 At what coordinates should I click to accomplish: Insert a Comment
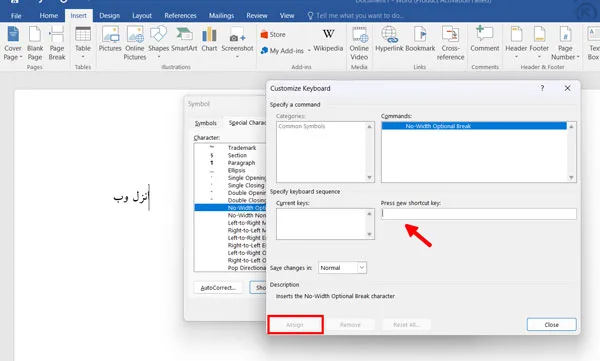click(484, 39)
